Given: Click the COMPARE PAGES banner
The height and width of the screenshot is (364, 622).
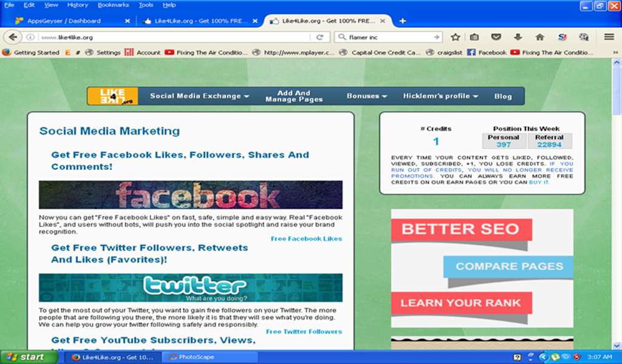Looking at the screenshot, I should coord(509,266).
